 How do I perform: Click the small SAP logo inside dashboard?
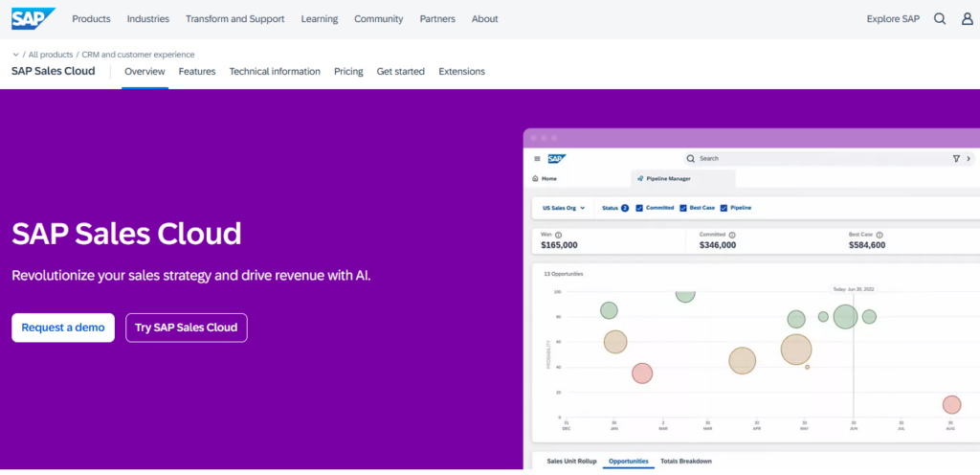pyautogui.click(x=557, y=159)
